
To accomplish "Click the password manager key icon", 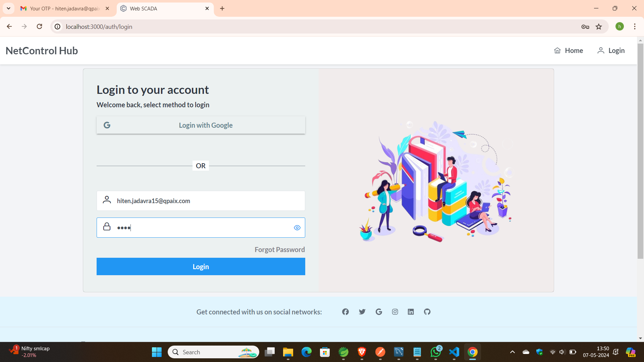I will pyautogui.click(x=585, y=27).
